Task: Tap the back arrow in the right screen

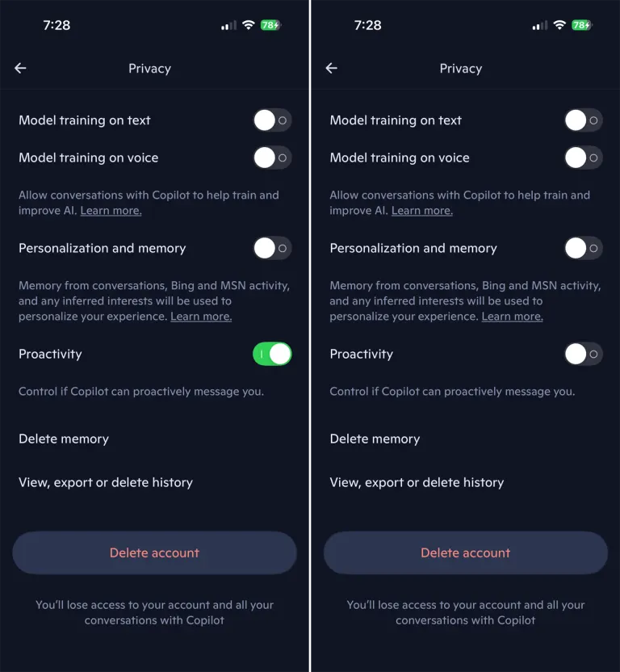Action: (x=332, y=69)
